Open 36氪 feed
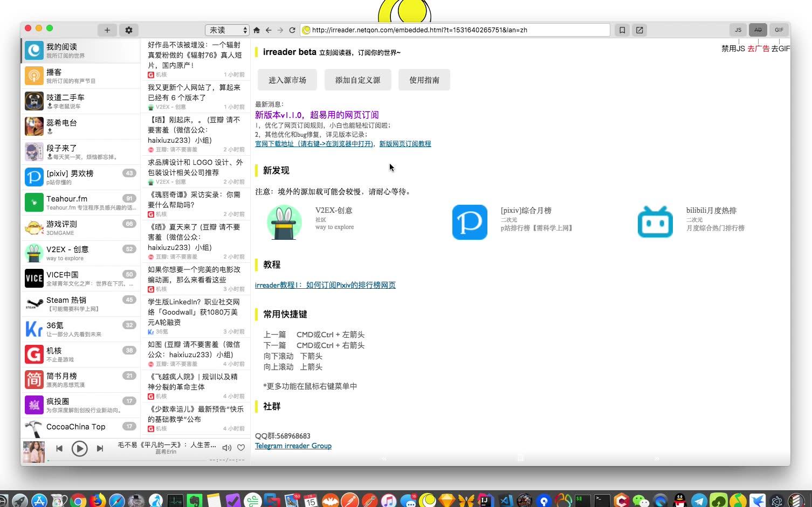812x507 pixels. pos(80,329)
